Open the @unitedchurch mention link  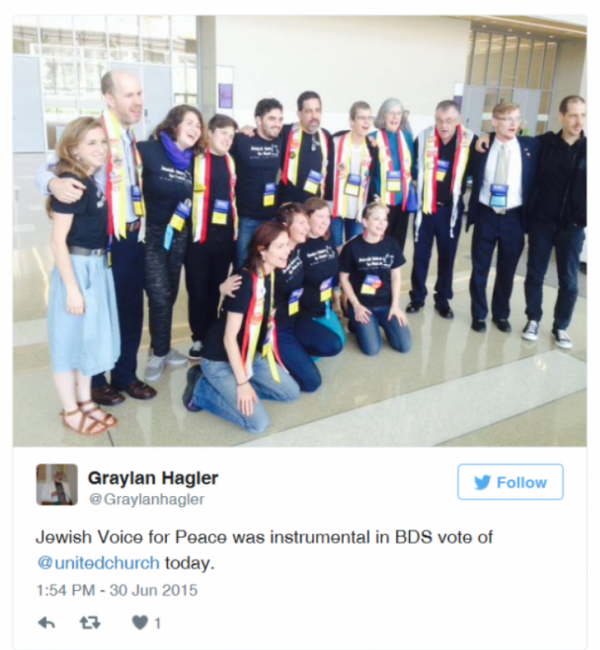[x=98, y=563]
